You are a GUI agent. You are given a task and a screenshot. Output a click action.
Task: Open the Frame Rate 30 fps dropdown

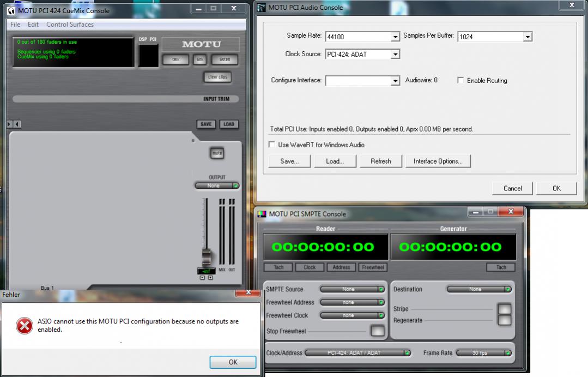tap(484, 353)
